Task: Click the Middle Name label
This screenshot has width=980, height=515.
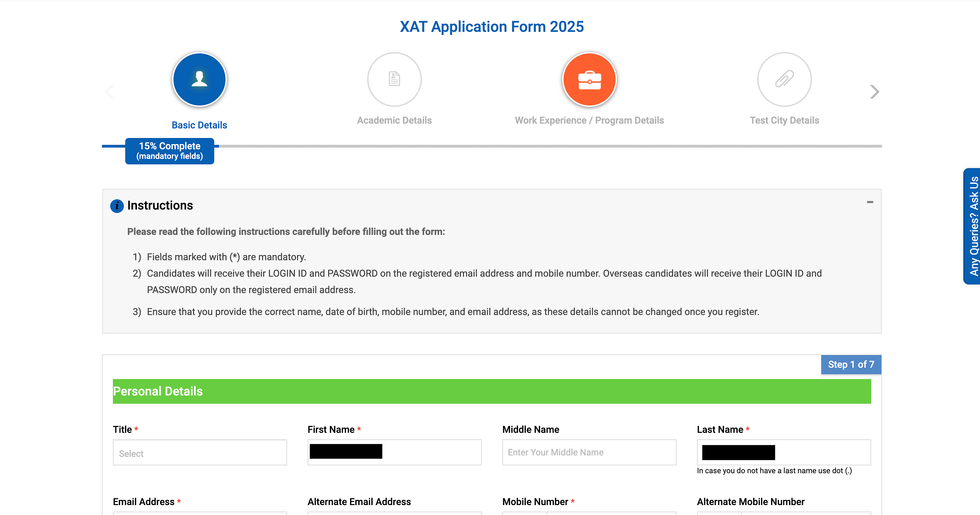Action: (531, 430)
